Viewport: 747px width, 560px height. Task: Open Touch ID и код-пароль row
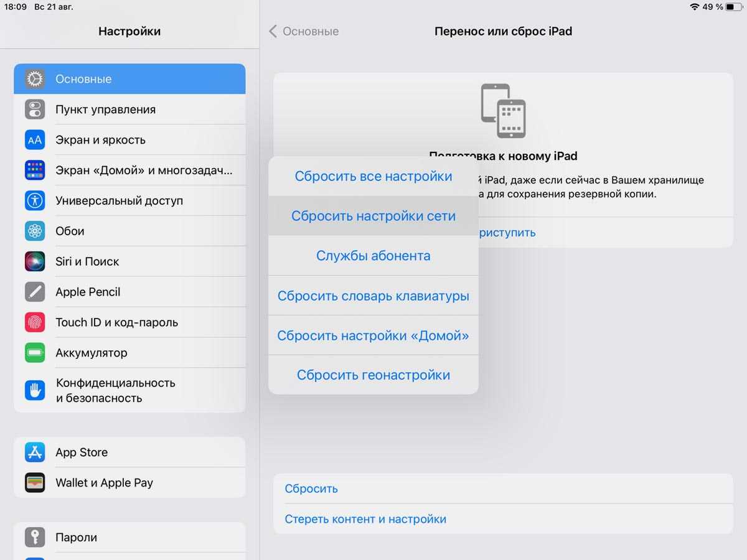pos(129,322)
